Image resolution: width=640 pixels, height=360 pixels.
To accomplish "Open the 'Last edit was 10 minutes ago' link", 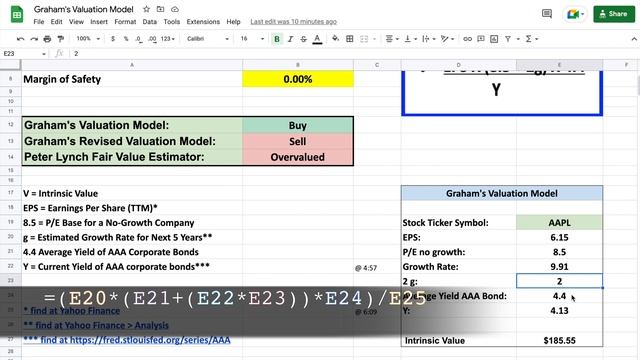I will coord(293,22).
